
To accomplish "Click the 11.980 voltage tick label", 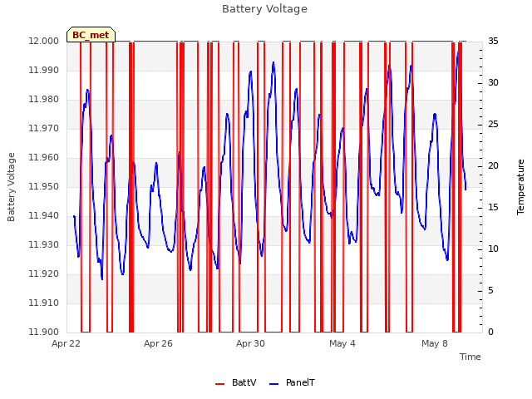I will click(x=43, y=100).
